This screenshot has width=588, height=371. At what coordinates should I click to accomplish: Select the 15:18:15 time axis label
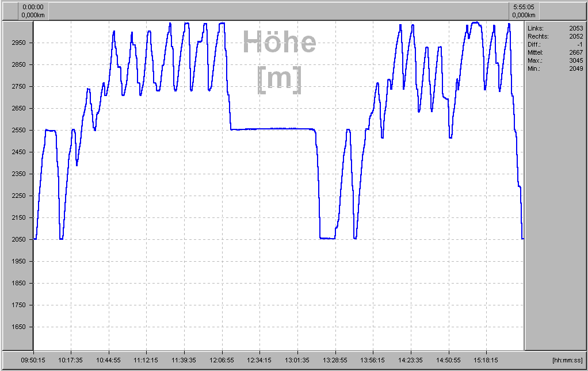tap(486, 360)
